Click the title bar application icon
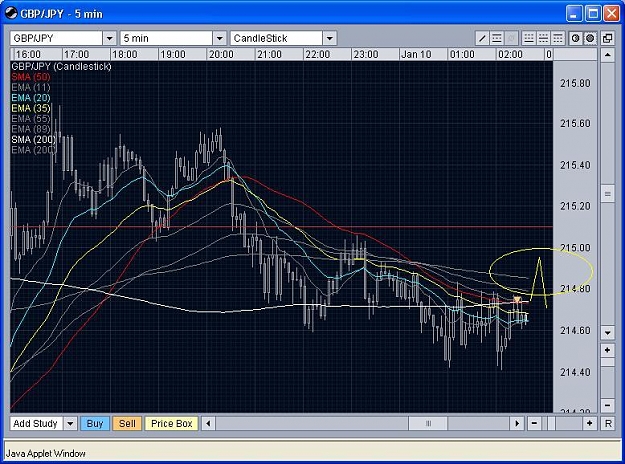The width and height of the screenshot is (625, 464). pos(11,14)
